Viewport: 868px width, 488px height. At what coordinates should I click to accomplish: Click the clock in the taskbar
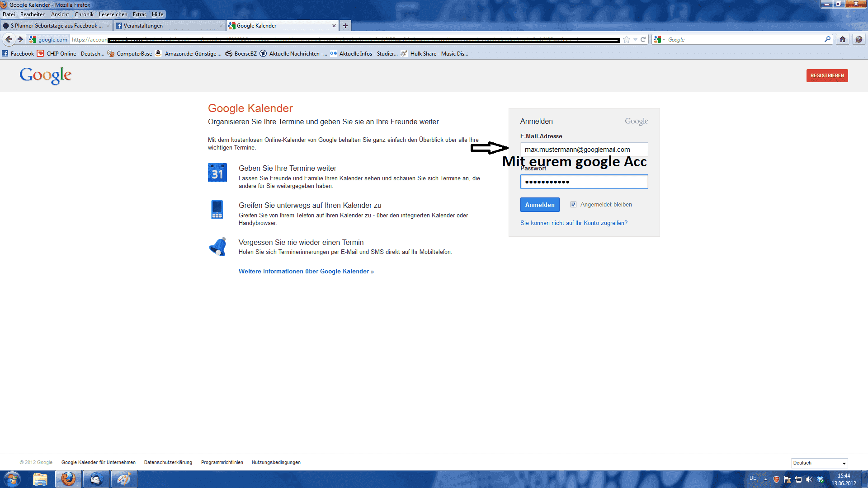click(x=844, y=479)
